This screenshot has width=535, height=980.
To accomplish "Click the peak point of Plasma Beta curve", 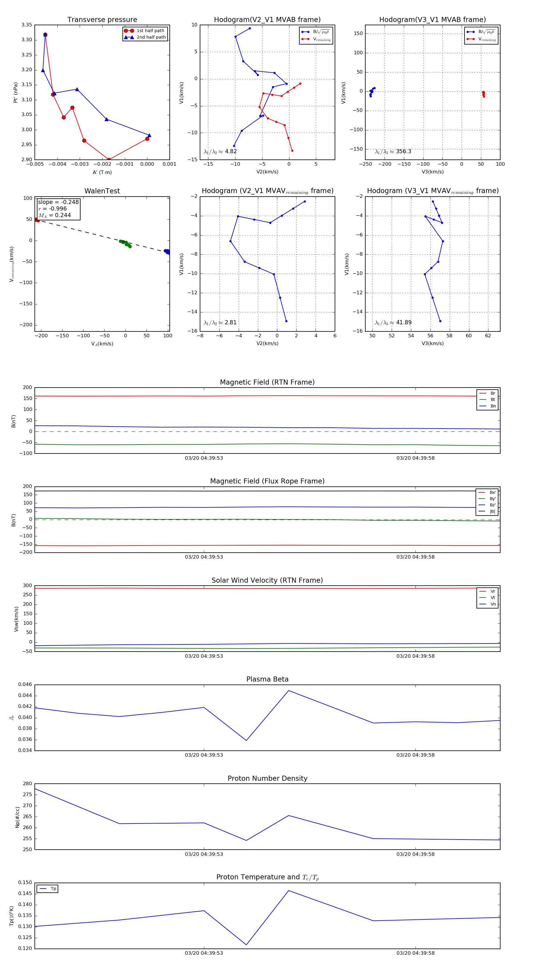I will [x=289, y=691].
